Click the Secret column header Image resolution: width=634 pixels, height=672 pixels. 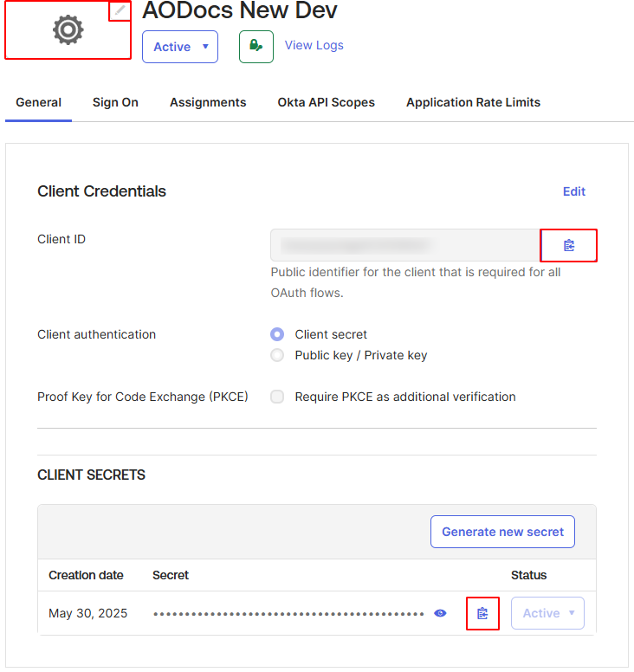point(171,575)
